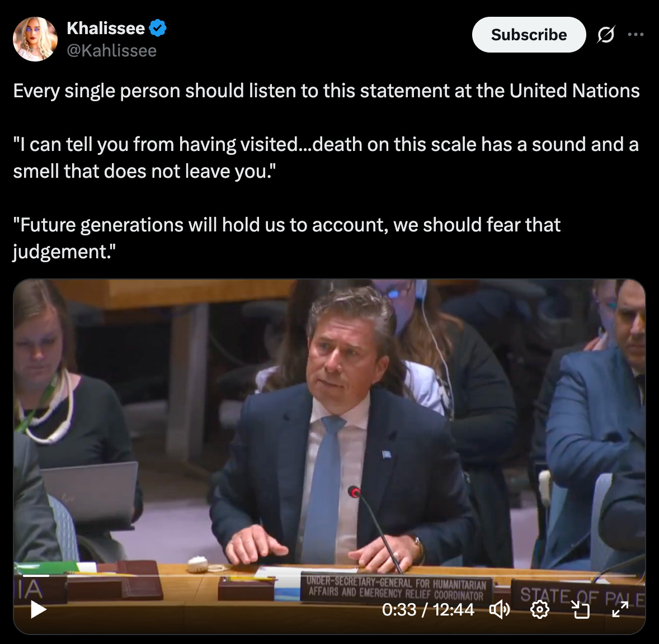Open video settings gear
659x644 pixels.
coord(540,609)
